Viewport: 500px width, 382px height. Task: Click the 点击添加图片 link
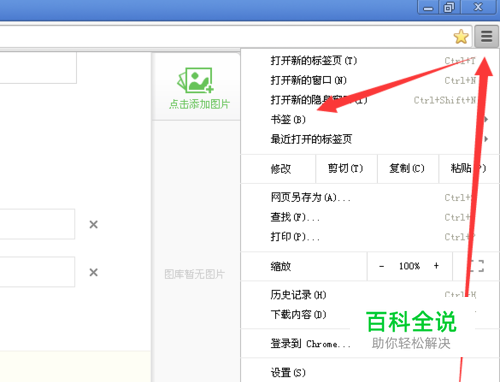pyautogui.click(x=199, y=104)
